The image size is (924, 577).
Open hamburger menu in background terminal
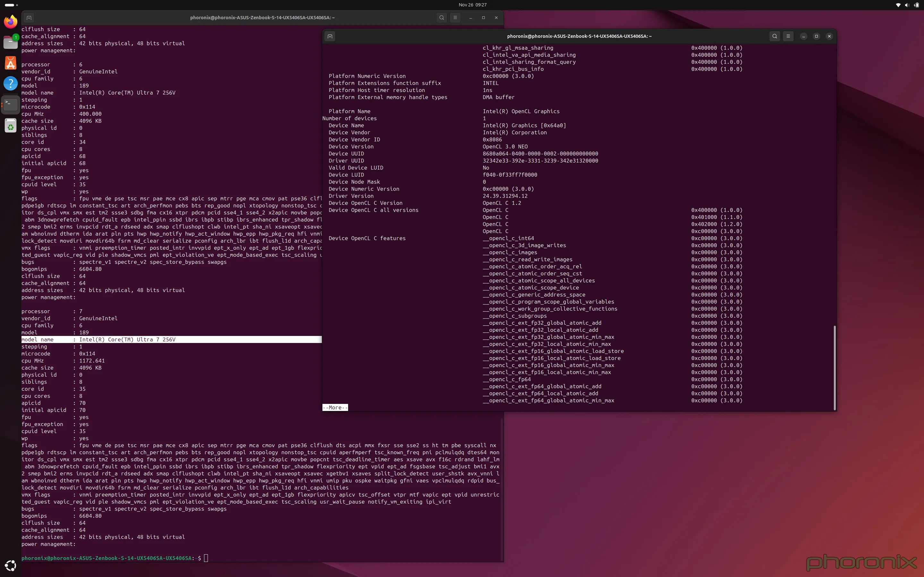[x=455, y=18]
